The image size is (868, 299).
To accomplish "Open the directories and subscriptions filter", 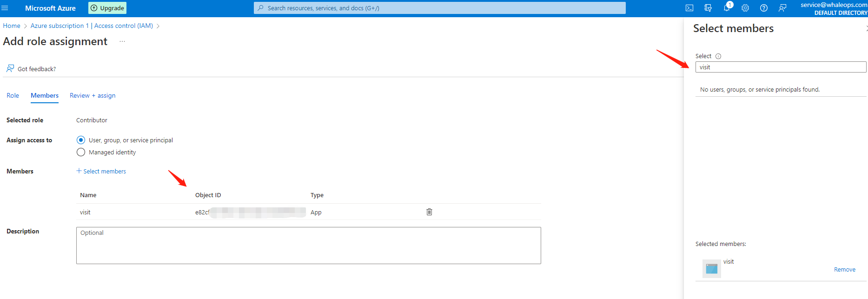I will (x=708, y=8).
